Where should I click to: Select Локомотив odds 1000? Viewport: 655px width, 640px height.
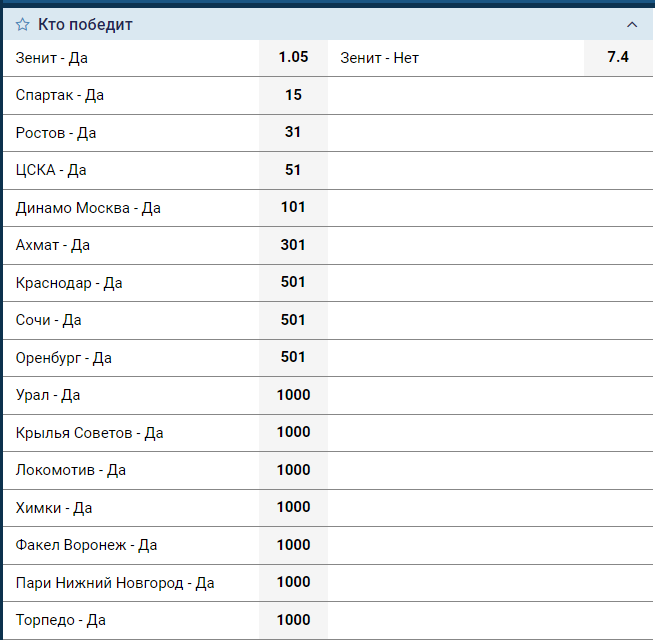[x=293, y=470]
